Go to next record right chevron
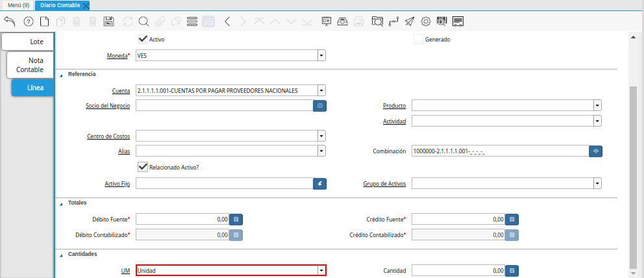 click(x=243, y=21)
